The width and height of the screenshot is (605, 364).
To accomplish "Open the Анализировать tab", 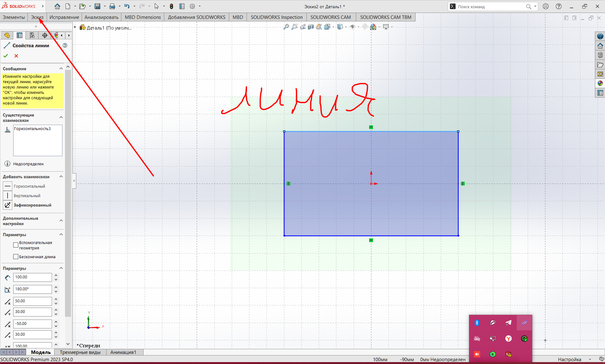I will coord(102,17).
